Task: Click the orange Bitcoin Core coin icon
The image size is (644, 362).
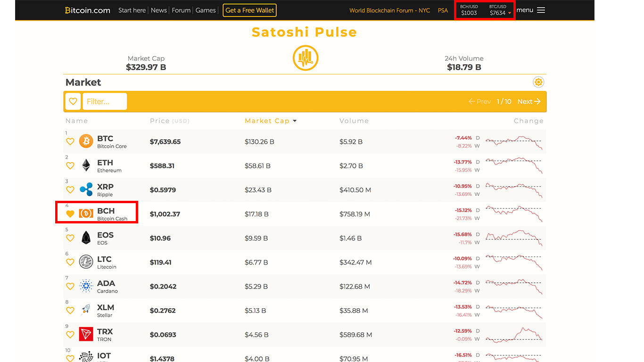Action: coord(86,141)
